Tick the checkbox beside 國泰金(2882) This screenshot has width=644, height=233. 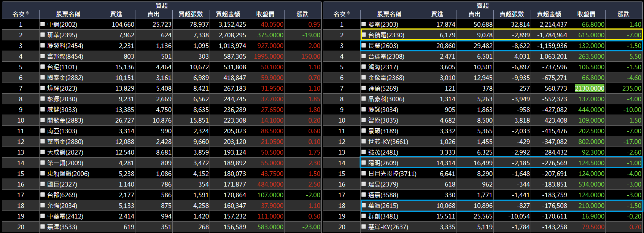[x=43, y=77]
